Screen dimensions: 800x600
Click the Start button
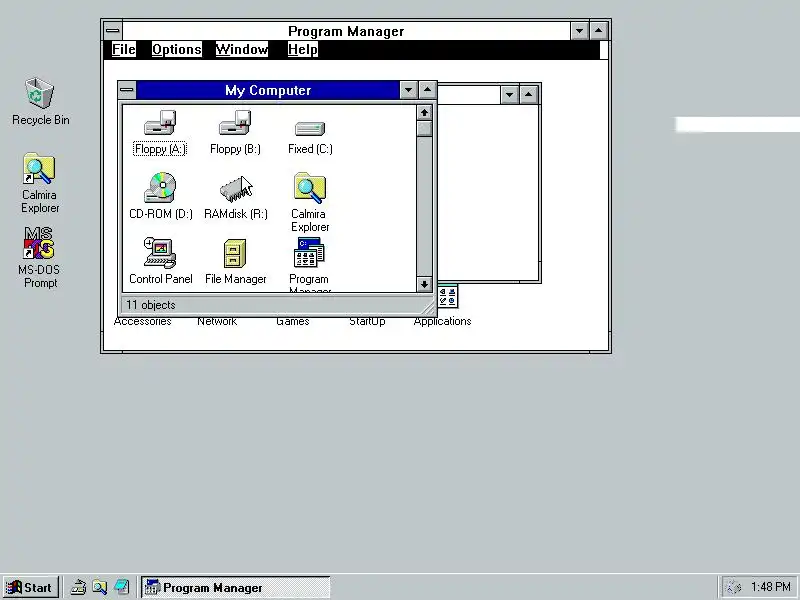point(30,587)
